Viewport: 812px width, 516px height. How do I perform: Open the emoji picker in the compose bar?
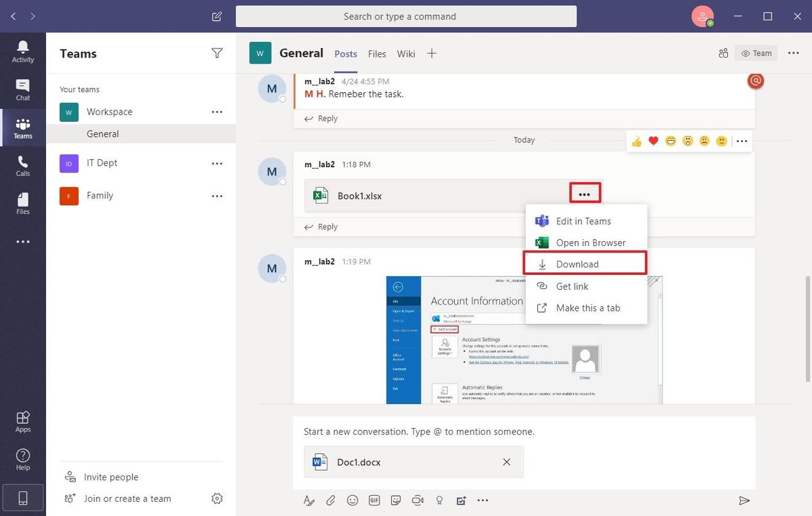pos(352,500)
